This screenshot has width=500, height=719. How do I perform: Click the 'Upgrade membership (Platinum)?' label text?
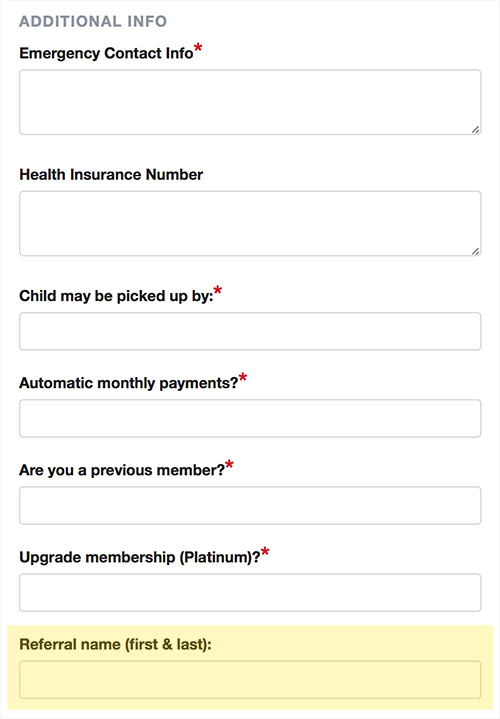[x=139, y=558]
